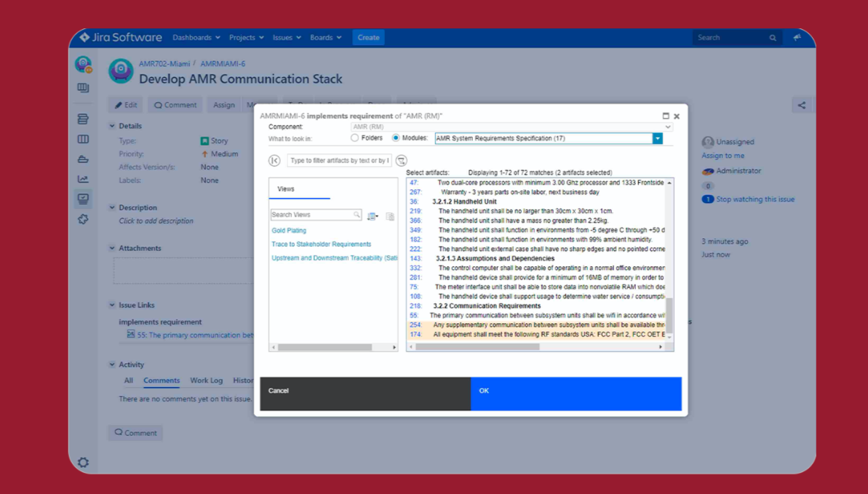
Task: Open the Issues menu
Action: (x=287, y=38)
